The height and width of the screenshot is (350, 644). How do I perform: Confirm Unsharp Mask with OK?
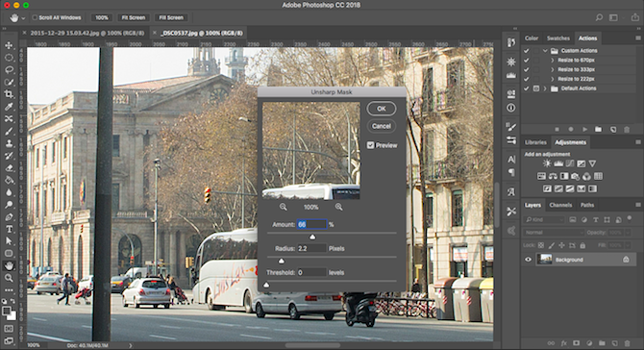point(382,109)
